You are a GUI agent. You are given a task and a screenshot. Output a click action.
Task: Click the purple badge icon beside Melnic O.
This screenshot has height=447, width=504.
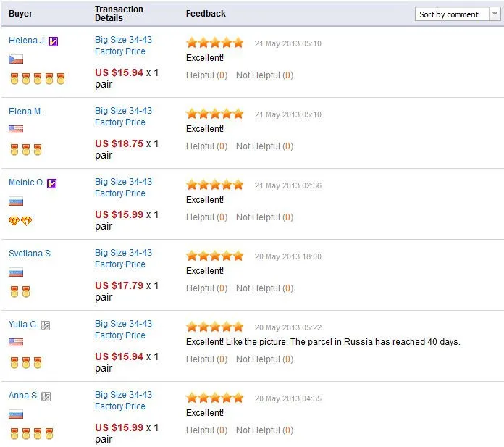click(51, 183)
